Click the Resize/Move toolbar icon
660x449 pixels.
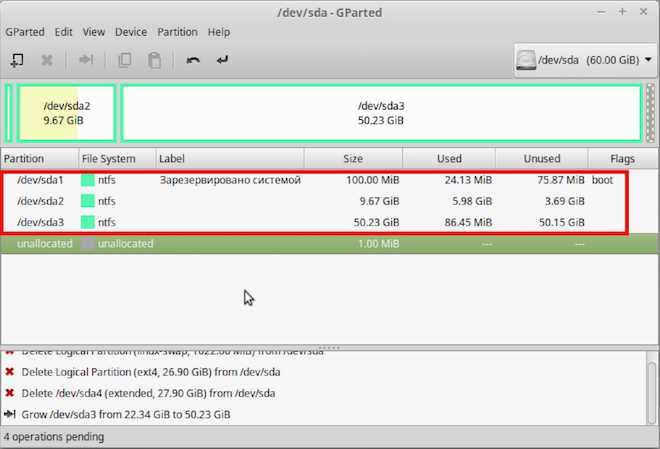click(86, 60)
